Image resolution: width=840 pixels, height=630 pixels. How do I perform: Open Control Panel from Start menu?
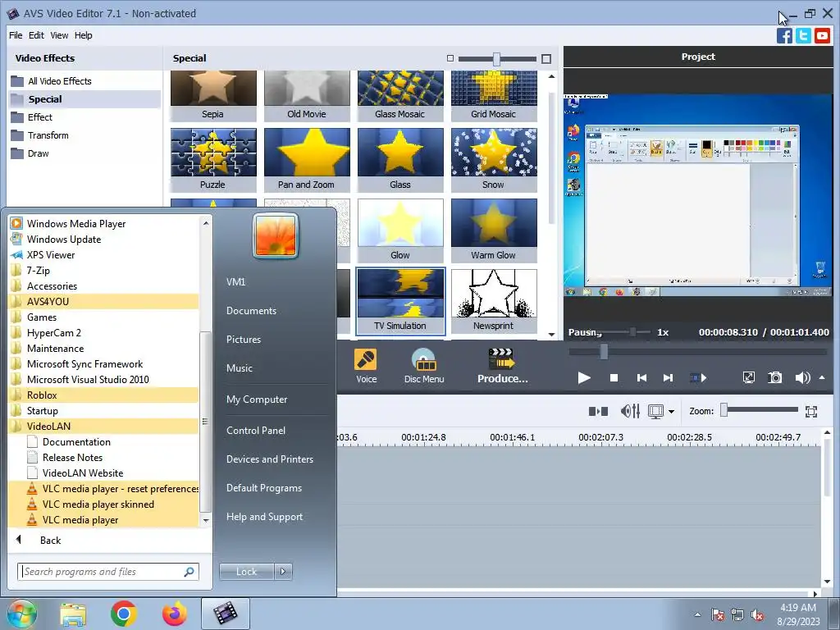[256, 431]
